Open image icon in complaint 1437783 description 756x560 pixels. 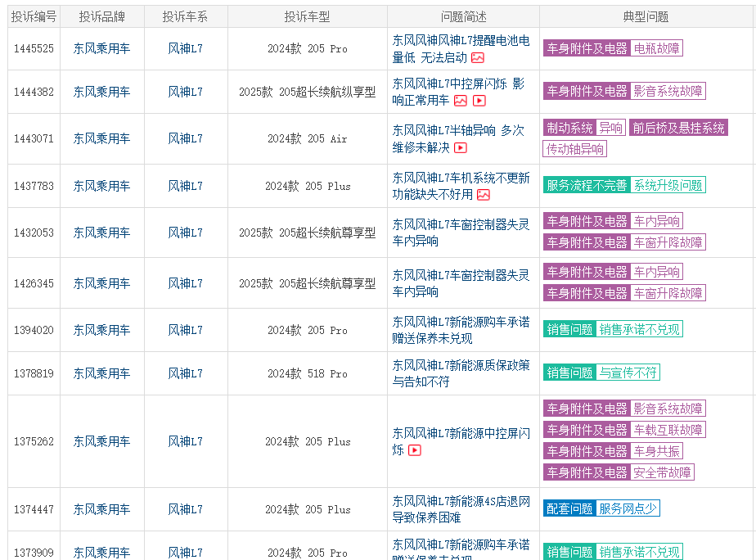[x=483, y=195]
